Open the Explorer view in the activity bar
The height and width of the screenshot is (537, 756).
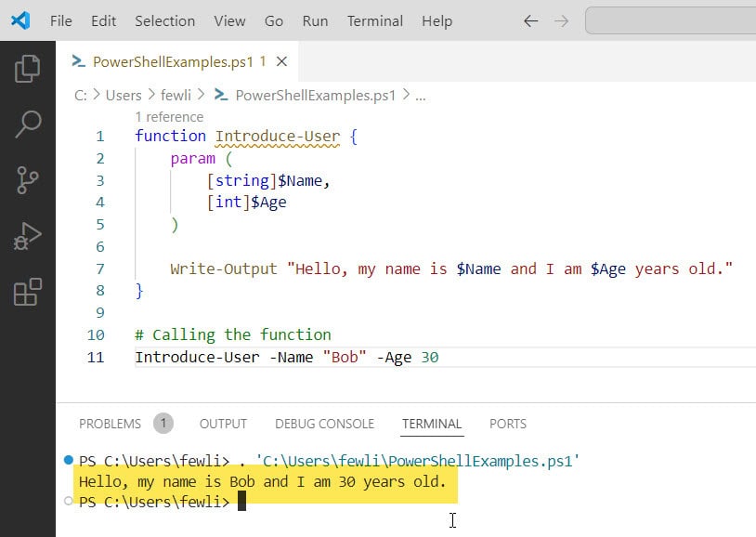[x=27, y=67]
